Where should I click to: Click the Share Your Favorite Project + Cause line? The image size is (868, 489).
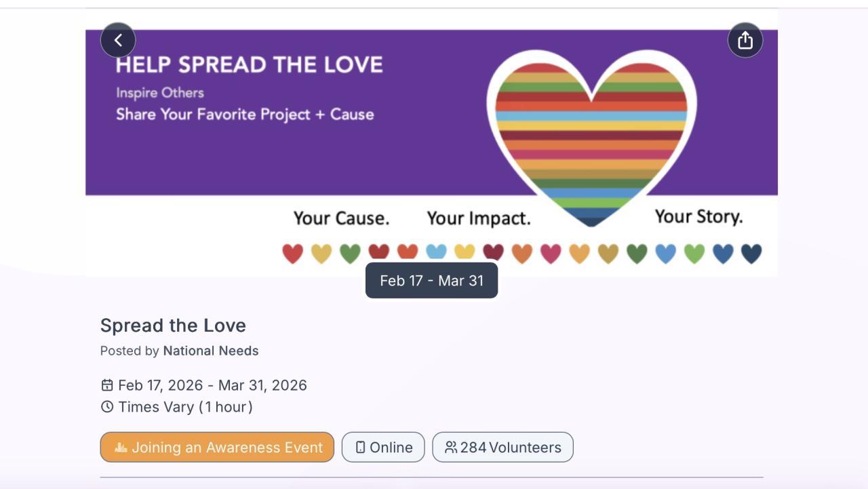pos(245,114)
